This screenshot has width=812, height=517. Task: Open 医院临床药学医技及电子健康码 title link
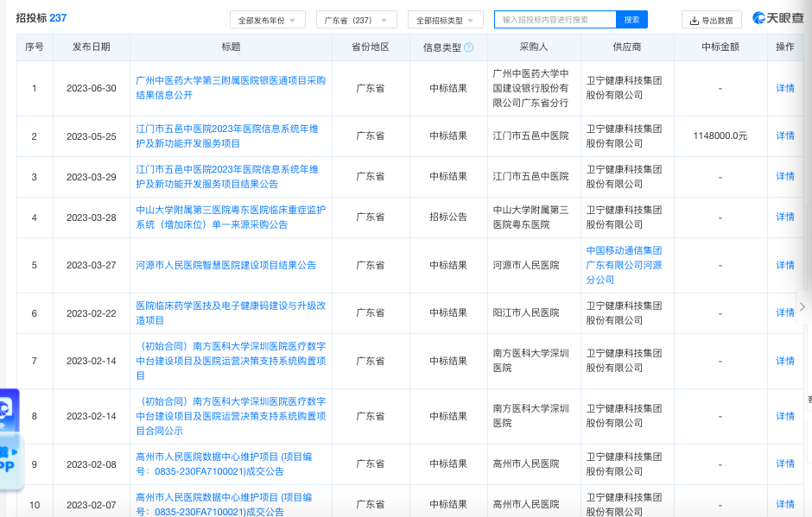(231, 313)
